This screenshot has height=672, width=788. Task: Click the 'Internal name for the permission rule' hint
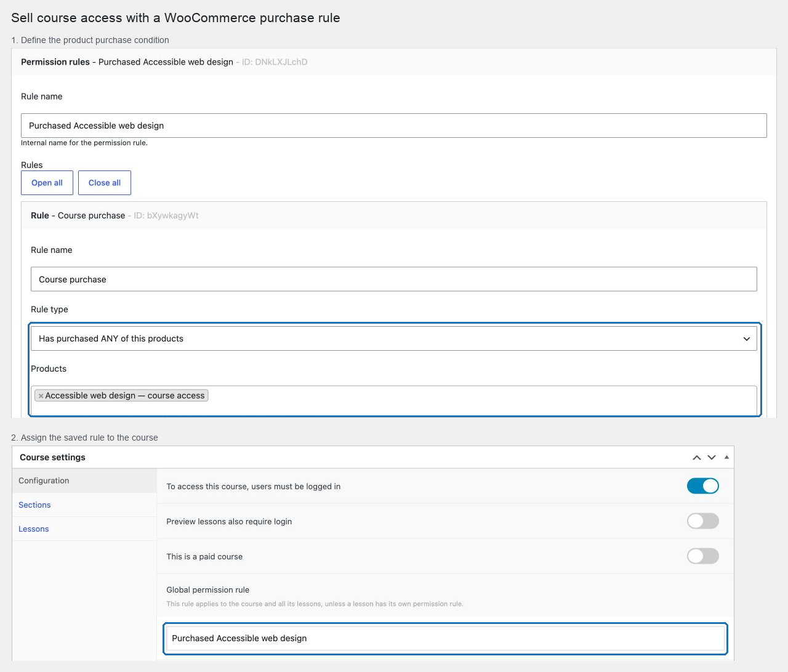pos(84,143)
